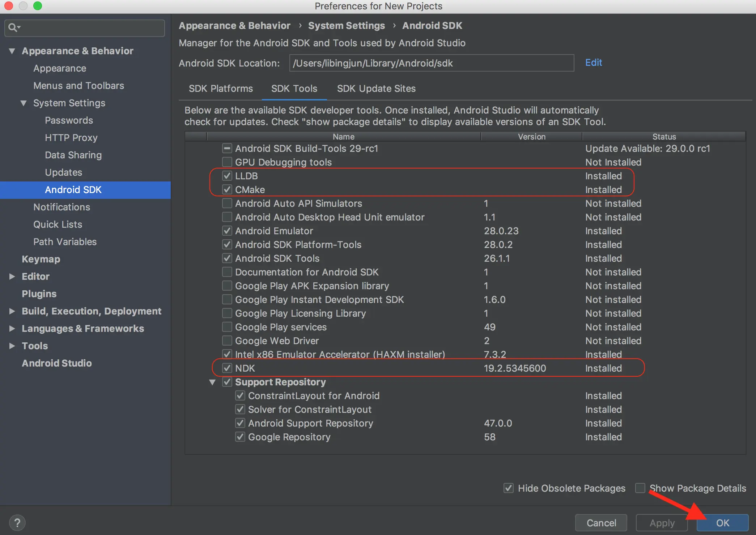Viewport: 756px width, 535px height.
Task: Open Menus and Toolbars settings
Action: coord(78,86)
